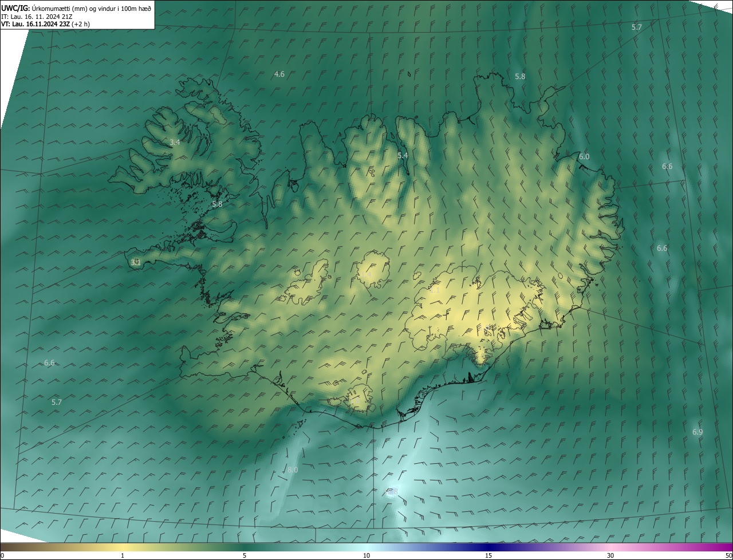Click the 5.8 value in the western bay
The image size is (733, 560).
[217, 204]
